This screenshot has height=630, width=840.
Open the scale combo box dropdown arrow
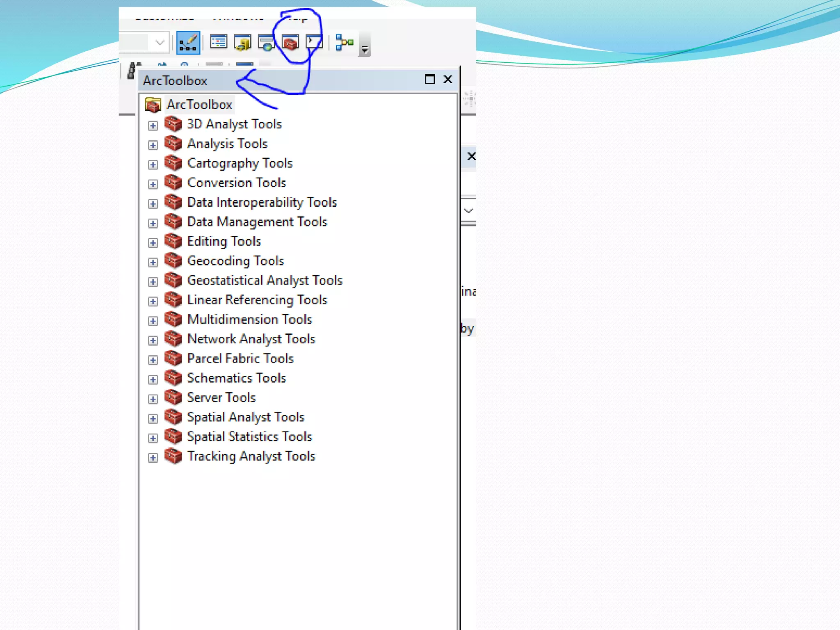[160, 42]
